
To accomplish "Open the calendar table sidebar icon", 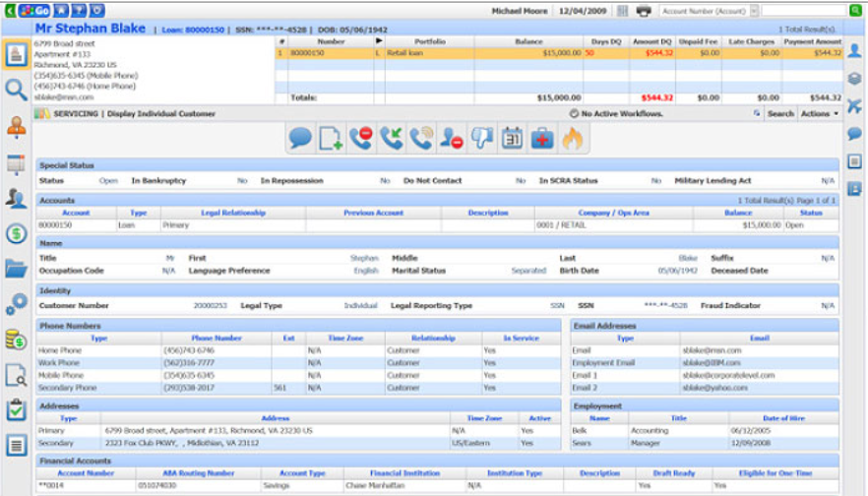I will (x=16, y=164).
